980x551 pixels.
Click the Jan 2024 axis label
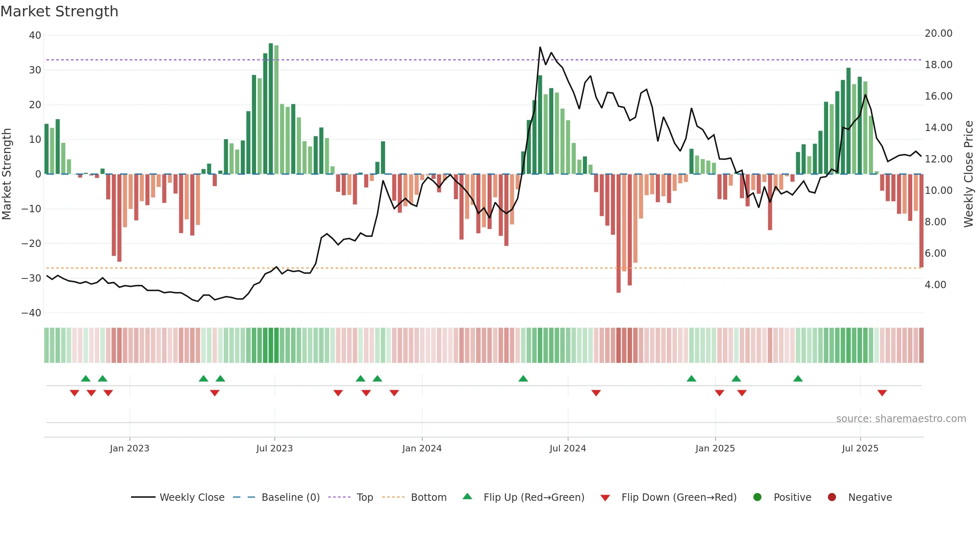pos(422,448)
